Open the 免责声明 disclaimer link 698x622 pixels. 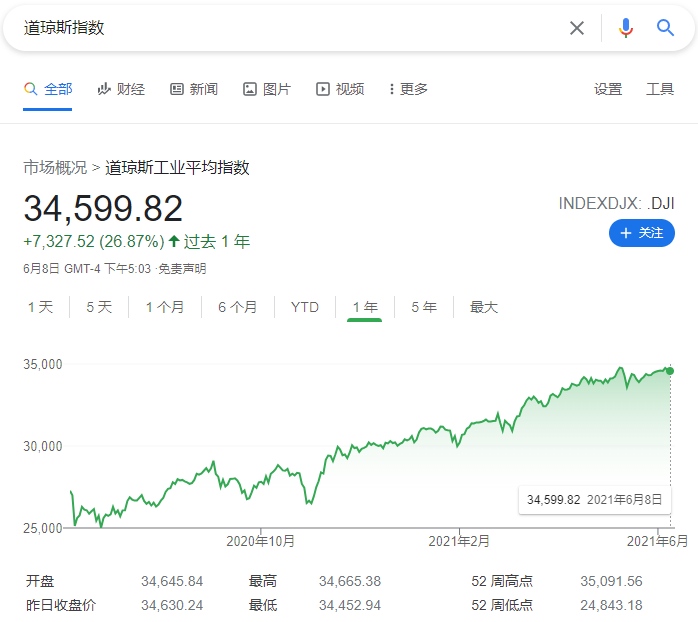coord(182,269)
